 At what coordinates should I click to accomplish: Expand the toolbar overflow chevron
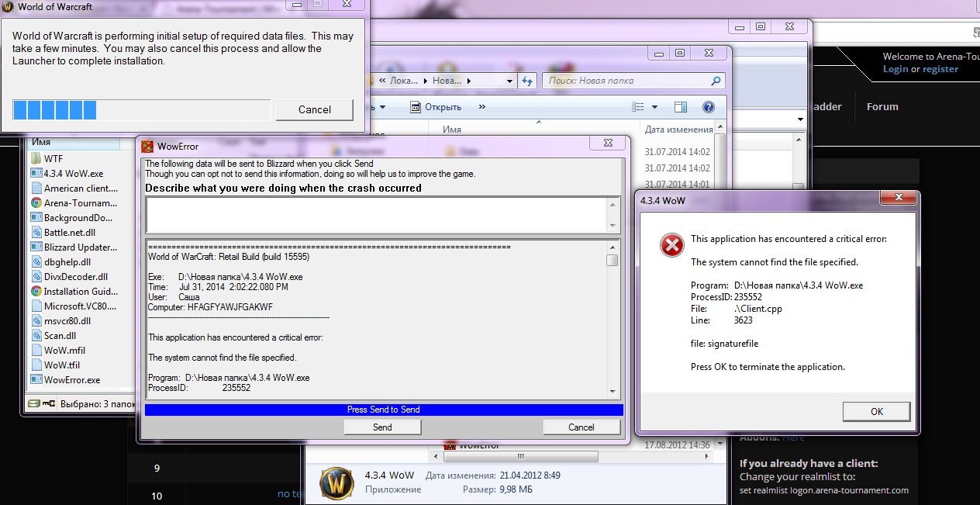[x=482, y=107]
